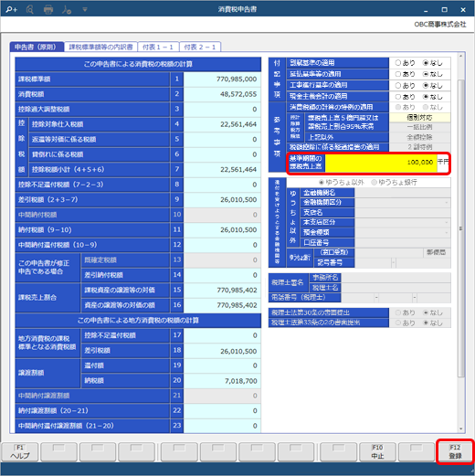475x476 pixels.
Task: Click 納税額 value 7,018,700
Action: (x=222, y=381)
